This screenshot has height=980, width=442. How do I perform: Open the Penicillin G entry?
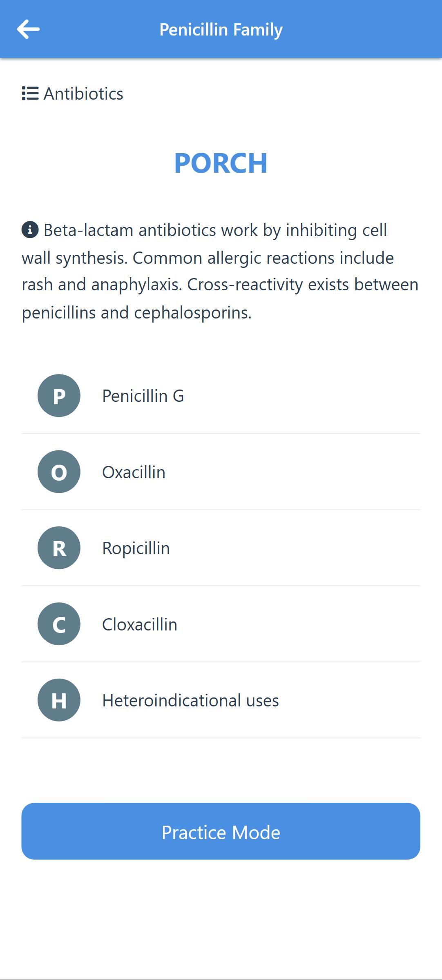[221, 396]
